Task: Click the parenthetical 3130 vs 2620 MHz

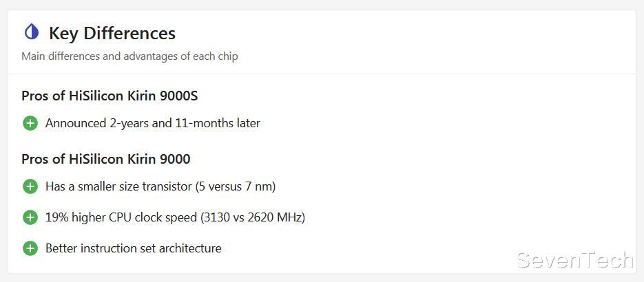Action: coord(253,217)
